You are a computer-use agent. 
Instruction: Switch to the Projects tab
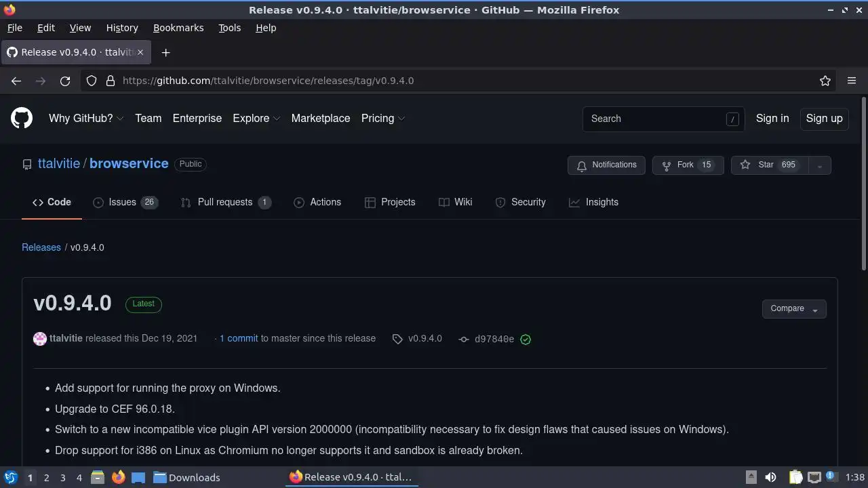[x=390, y=202]
